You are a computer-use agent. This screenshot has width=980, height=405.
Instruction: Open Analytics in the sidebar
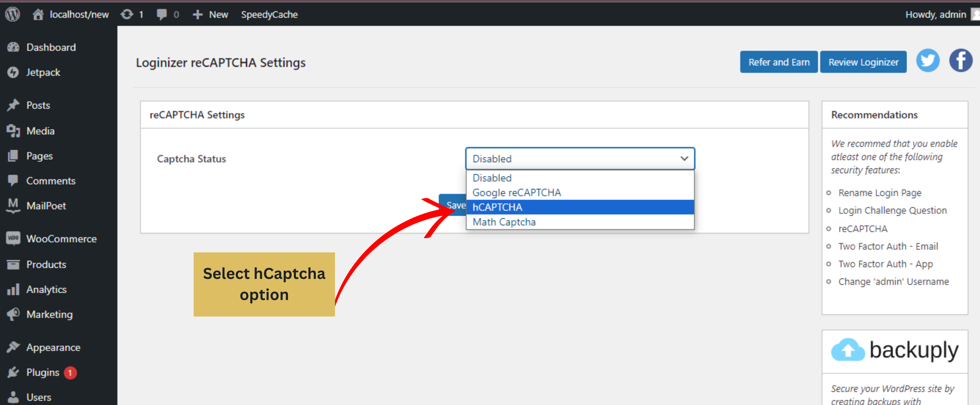click(x=46, y=289)
